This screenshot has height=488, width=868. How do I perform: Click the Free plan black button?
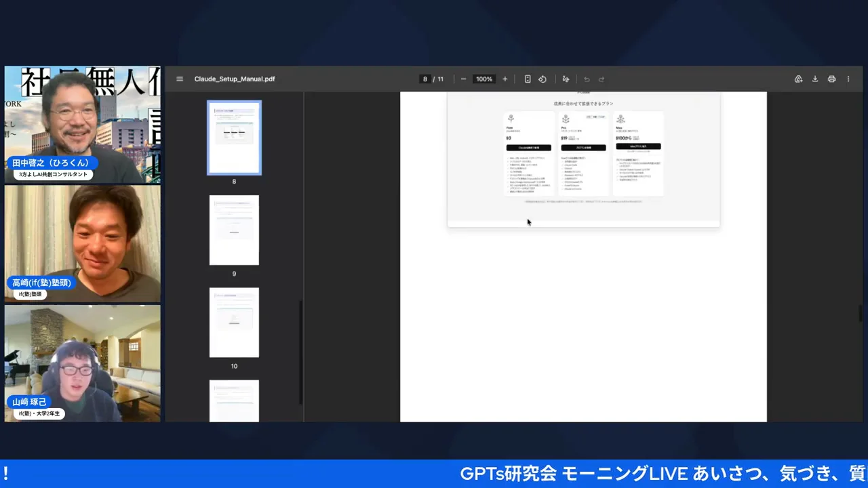point(528,147)
